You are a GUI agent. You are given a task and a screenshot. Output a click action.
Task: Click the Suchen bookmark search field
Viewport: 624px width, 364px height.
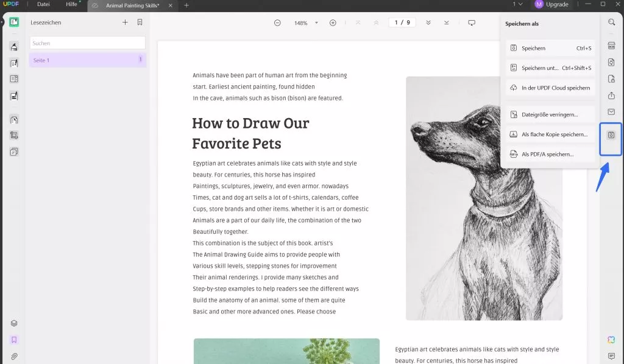pos(88,43)
